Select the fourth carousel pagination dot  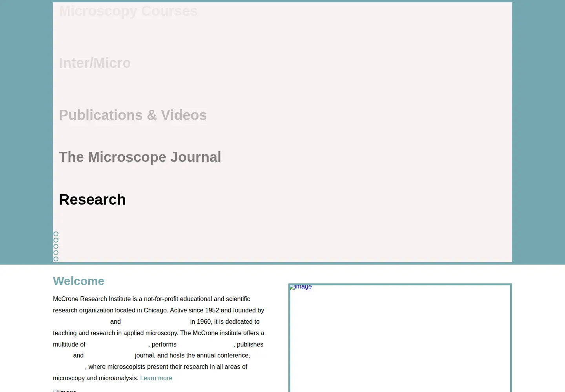coord(56,253)
